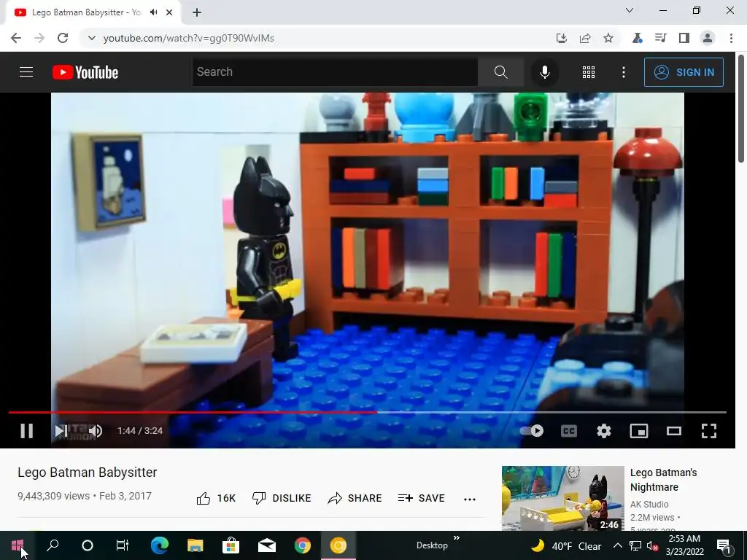Toggle the Chrome side panel
Screen dimensions: 747x560
click(684, 38)
